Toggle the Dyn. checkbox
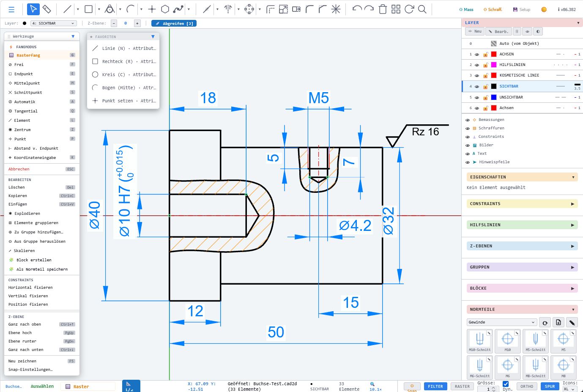 506,384
